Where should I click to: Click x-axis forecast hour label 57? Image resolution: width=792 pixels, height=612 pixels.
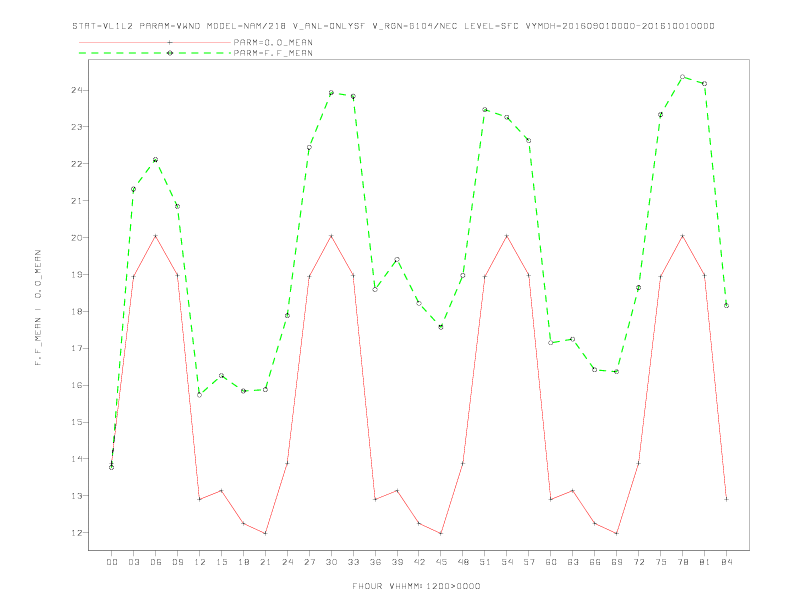[x=529, y=562]
